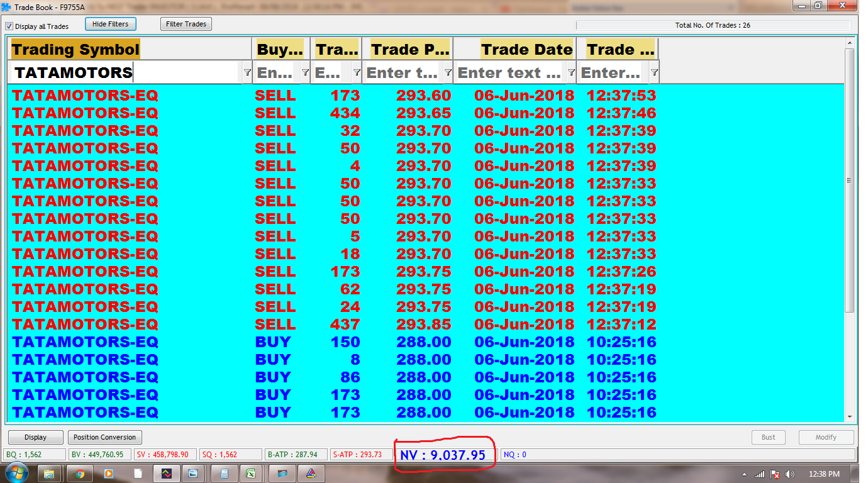The height and width of the screenshot is (483, 868).
Task: Select the quantity 62 cell
Action: click(x=350, y=289)
